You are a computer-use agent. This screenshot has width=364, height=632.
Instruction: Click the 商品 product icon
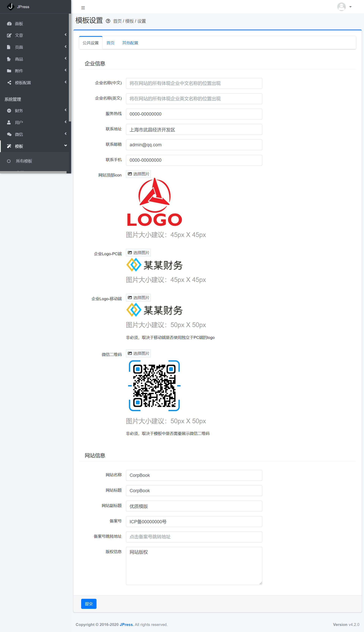(9, 59)
